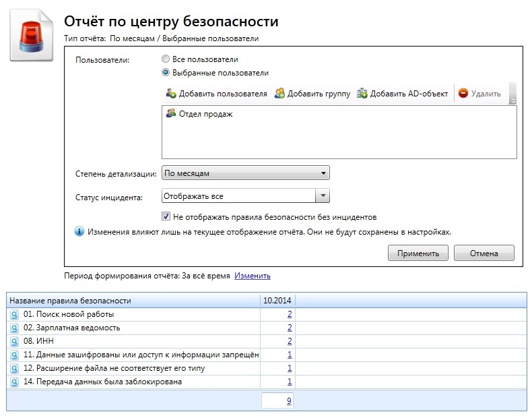Expand toolbar overflow arrow next to Удалить
Image resolution: width=532 pixels, height=418 pixels.
(512, 100)
